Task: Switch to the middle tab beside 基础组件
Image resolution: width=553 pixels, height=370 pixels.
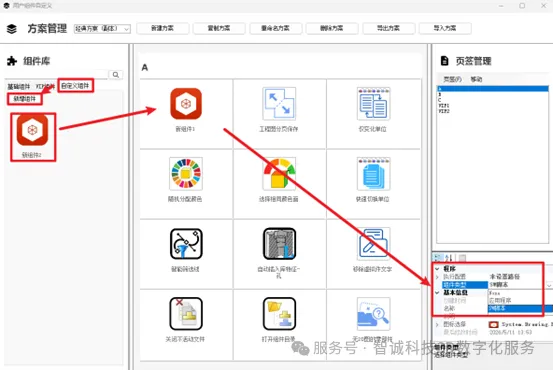Action: (45, 86)
